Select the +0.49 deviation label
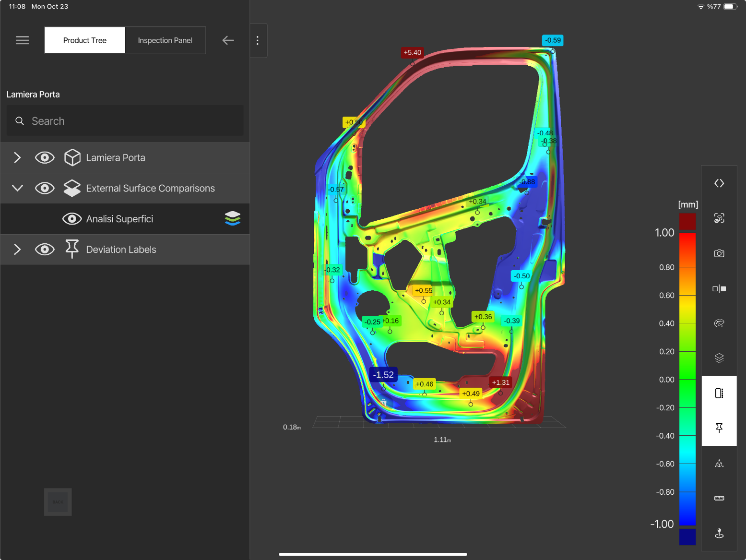This screenshot has height=560, width=746. 471,393
